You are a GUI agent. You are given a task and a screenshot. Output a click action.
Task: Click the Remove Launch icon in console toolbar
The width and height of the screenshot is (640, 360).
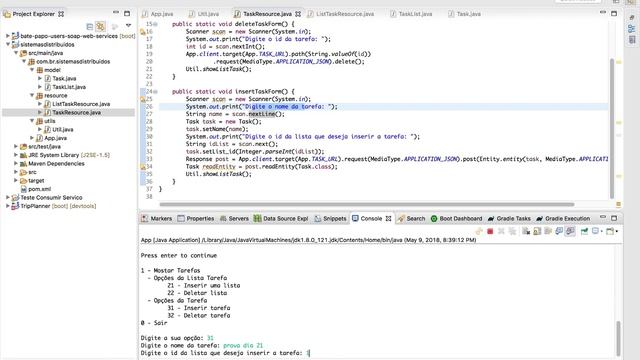click(x=501, y=231)
